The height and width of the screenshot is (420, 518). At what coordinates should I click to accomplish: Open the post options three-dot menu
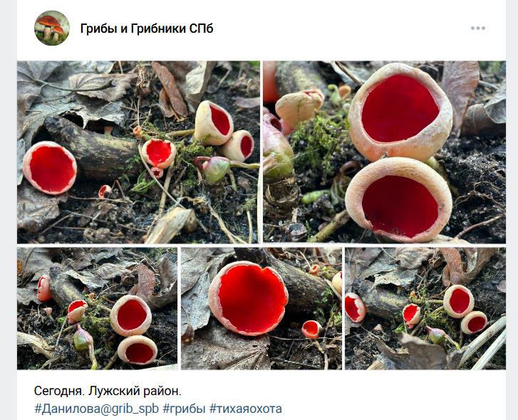477,28
